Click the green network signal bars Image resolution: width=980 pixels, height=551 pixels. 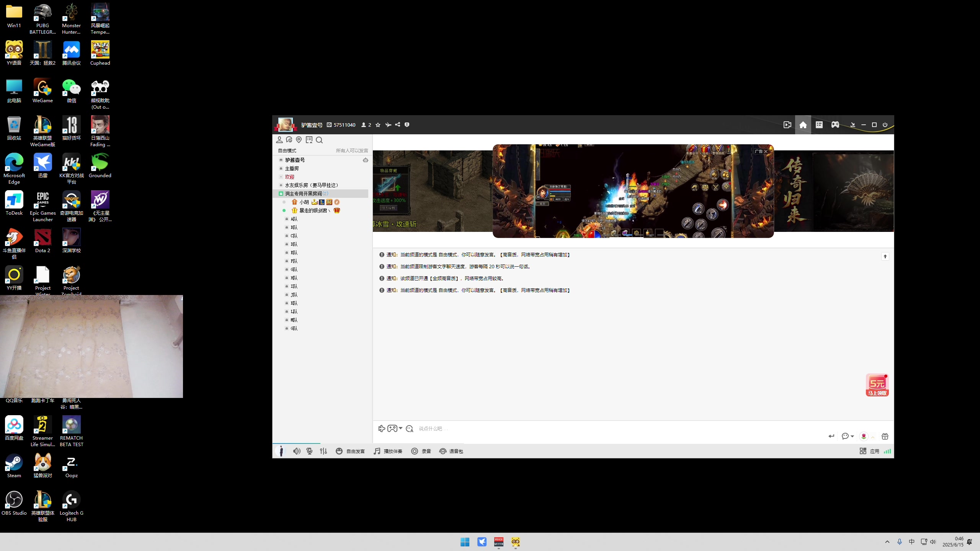point(887,451)
